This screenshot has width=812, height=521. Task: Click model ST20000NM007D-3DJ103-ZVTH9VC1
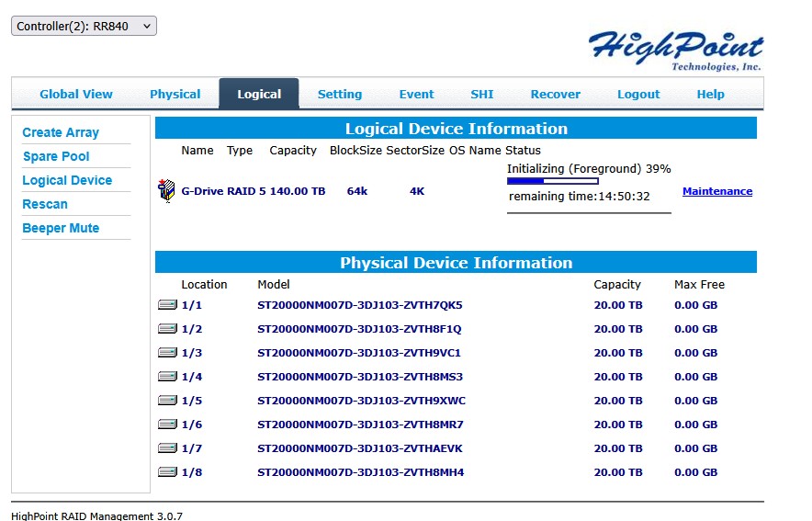[359, 353]
